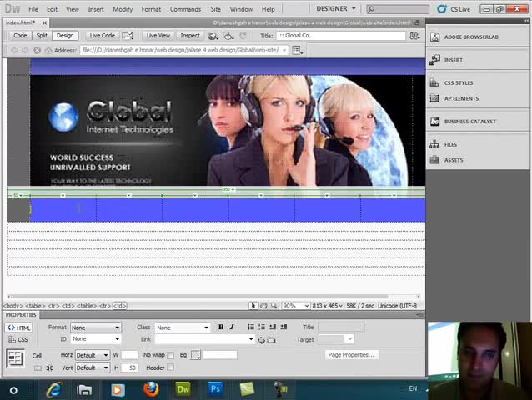The image size is (532, 400).
Task: Open the File menu
Action: tap(33, 9)
